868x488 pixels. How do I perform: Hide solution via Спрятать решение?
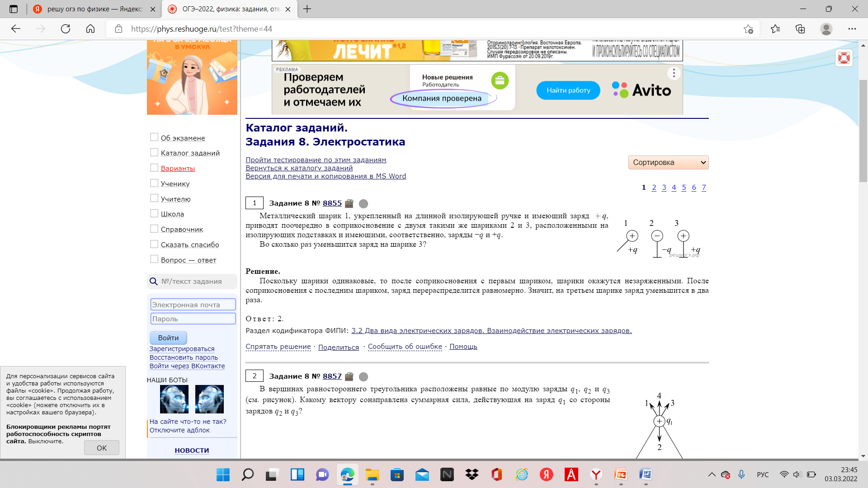[278, 347]
